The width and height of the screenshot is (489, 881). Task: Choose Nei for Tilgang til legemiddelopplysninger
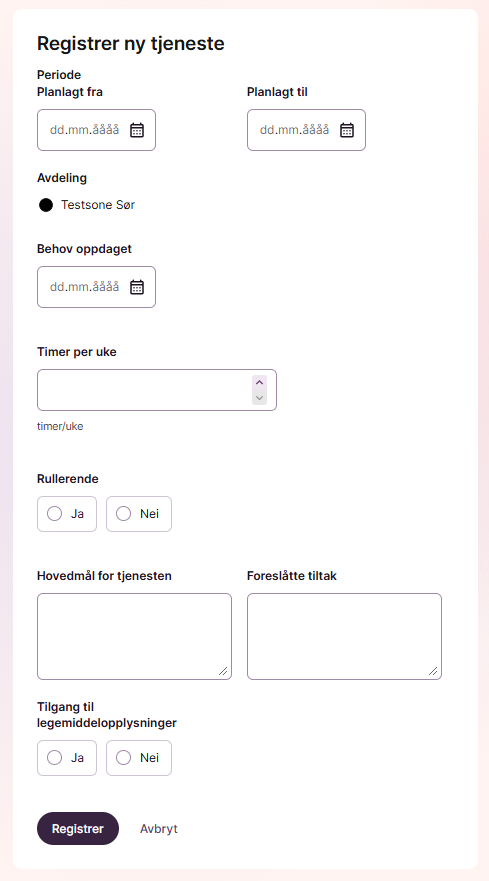click(139, 758)
